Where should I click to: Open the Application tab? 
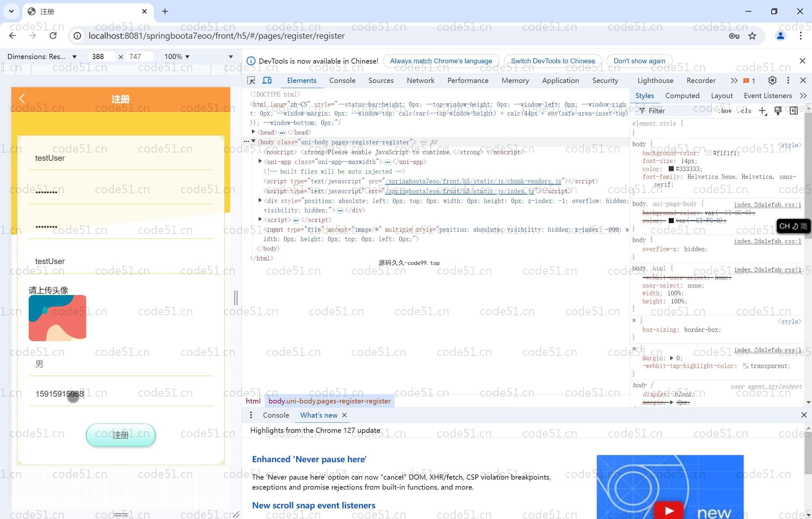click(x=560, y=81)
